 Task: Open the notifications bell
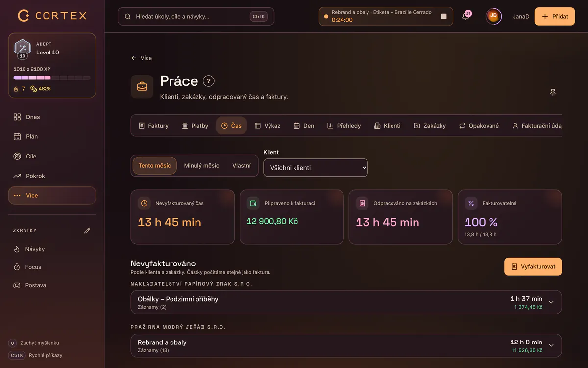coord(465,16)
